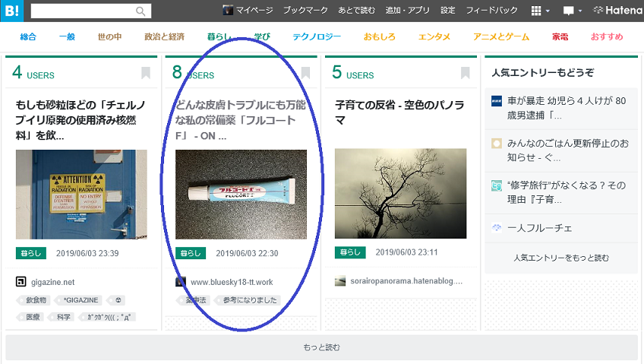Click the favicon beside 一人フルーチェ entry

[497, 228]
